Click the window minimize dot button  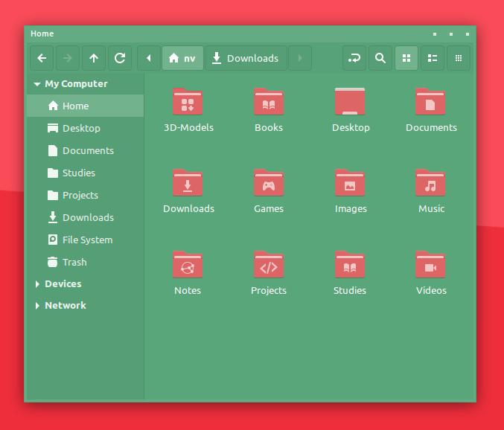pos(435,34)
